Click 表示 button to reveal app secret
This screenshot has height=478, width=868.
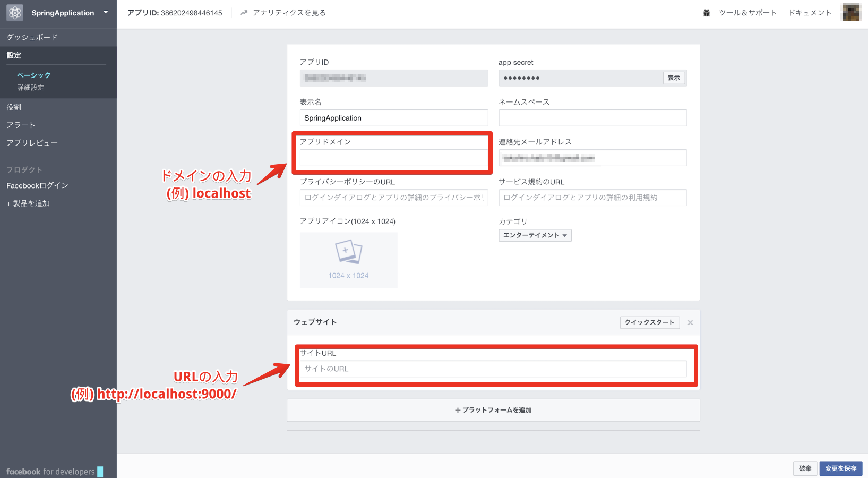click(x=674, y=78)
